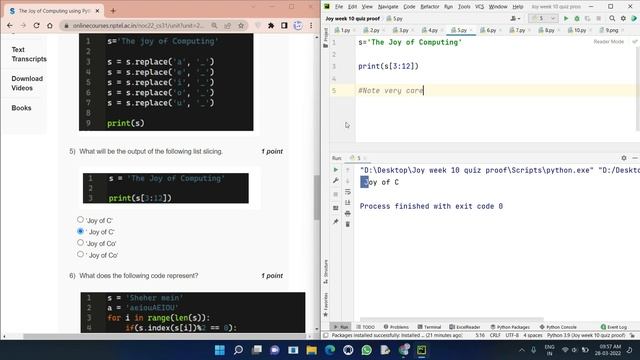Select second option ' Joy of C'
The height and width of the screenshot is (360, 640).
point(80,231)
